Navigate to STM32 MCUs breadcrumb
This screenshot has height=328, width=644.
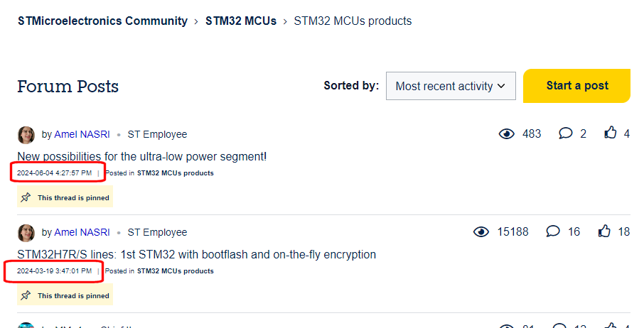[241, 21]
